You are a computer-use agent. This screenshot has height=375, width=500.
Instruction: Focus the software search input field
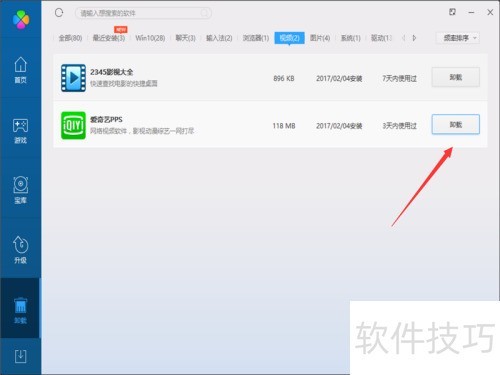click(x=143, y=13)
